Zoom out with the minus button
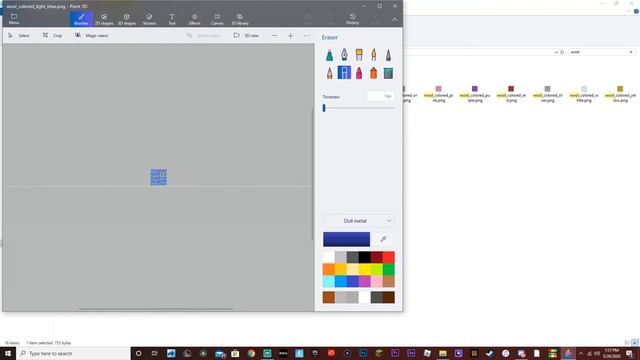Screen dimensions: 640x360 click(x=274, y=36)
